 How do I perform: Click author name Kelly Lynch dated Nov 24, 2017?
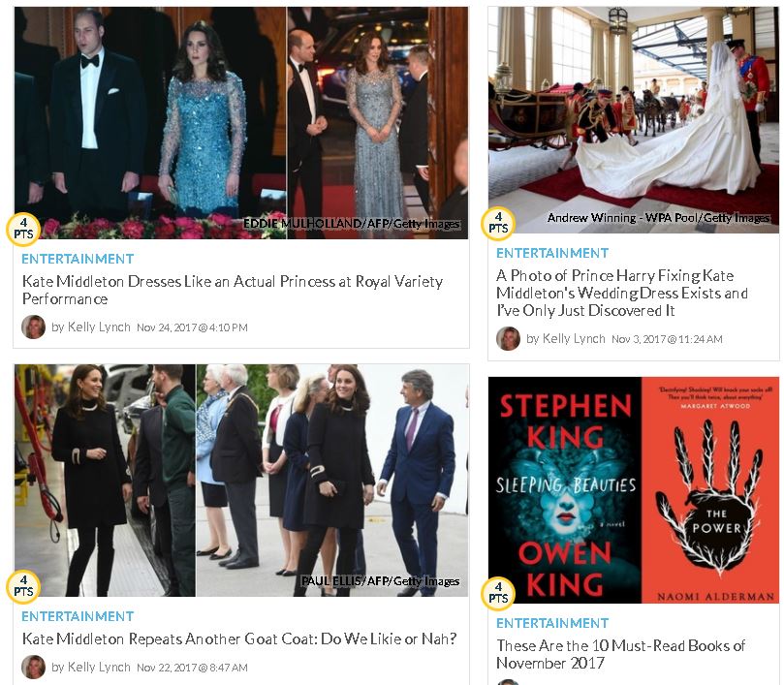(99, 327)
